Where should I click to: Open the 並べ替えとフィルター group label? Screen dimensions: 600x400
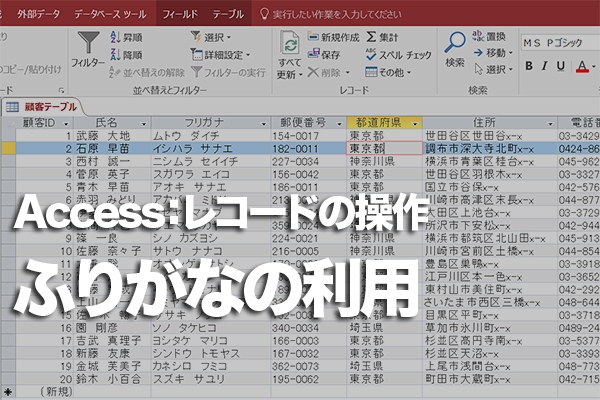tap(170, 90)
